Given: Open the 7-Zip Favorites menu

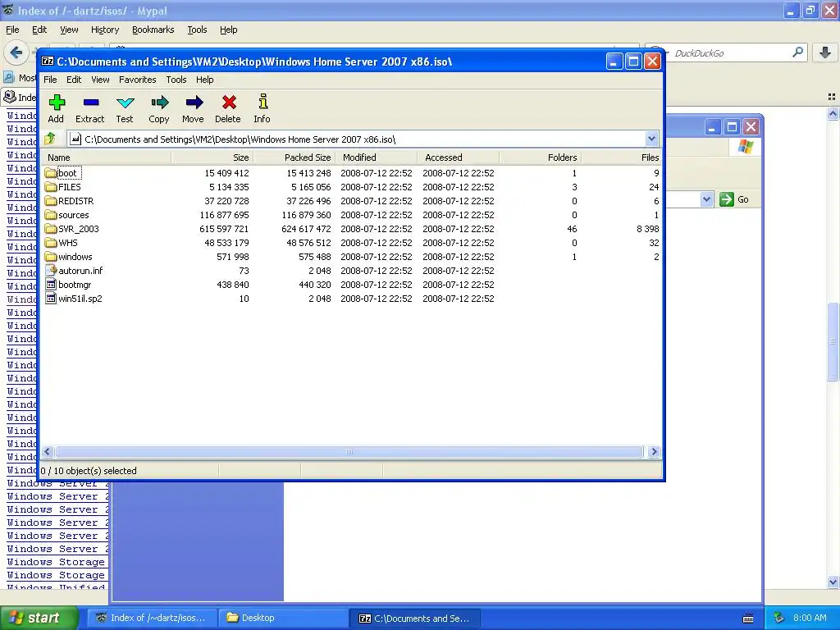Looking at the screenshot, I should coord(138,80).
